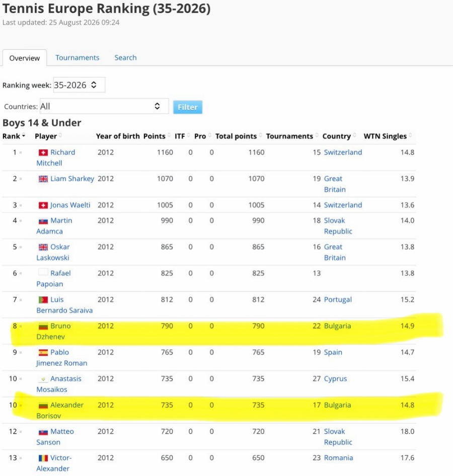Screen dimensions: 453x476
Task: Switch to the Tournaments tab
Action: [x=77, y=58]
